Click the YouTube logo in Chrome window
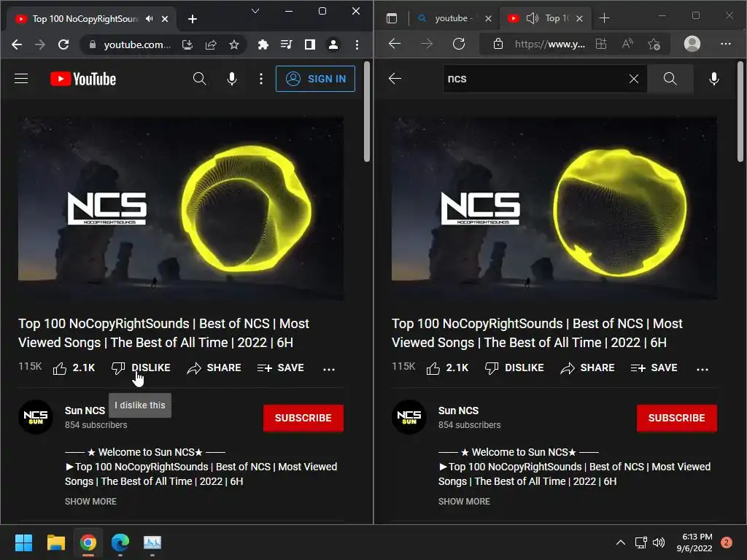Image resolution: width=747 pixels, height=560 pixels. pyautogui.click(x=83, y=79)
